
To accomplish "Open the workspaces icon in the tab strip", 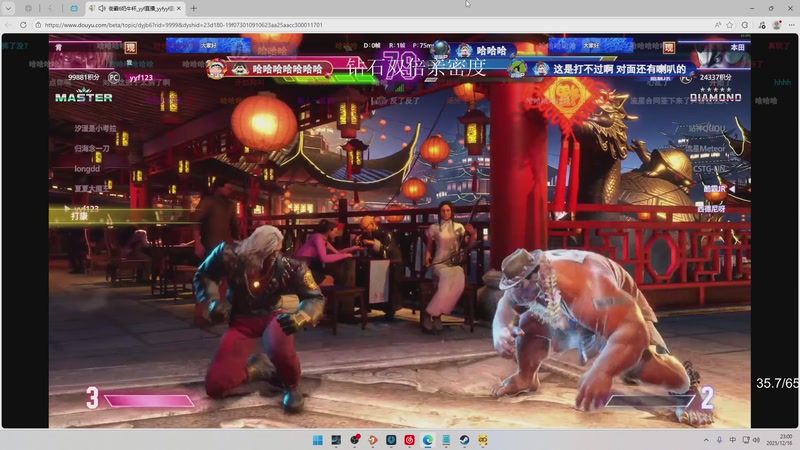I will click(x=28, y=8).
